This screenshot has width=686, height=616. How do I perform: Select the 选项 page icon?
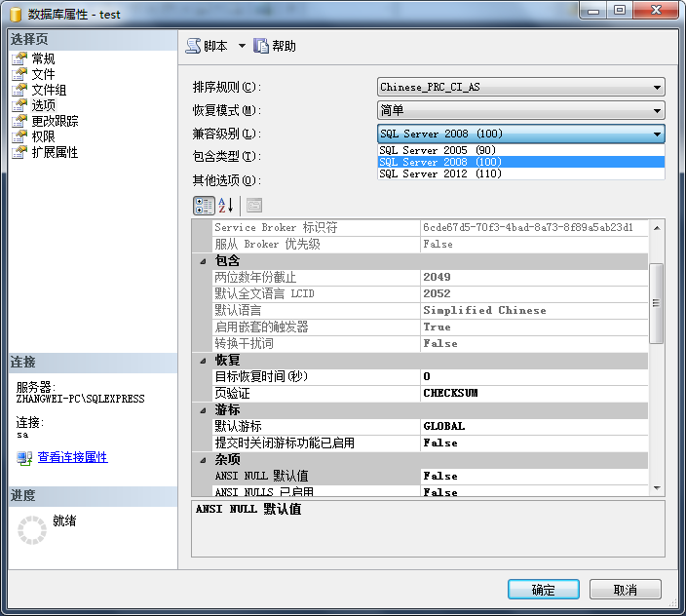tap(19, 105)
